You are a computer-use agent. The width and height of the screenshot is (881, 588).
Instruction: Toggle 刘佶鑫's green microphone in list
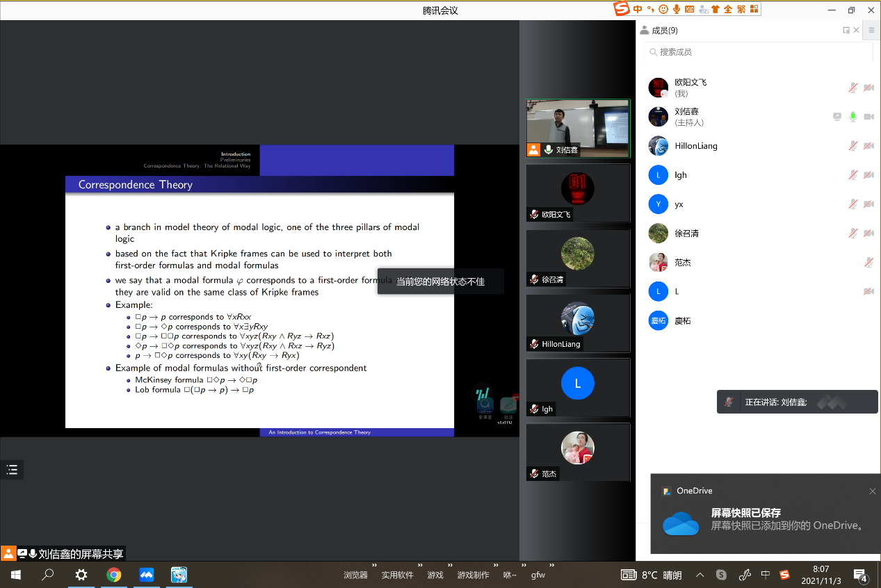pos(852,117)
